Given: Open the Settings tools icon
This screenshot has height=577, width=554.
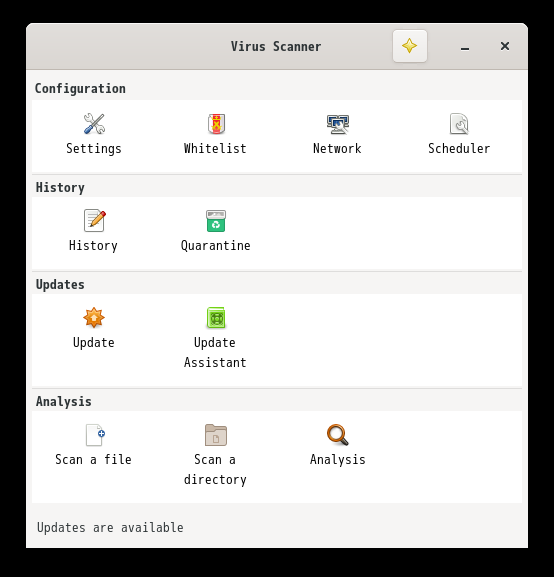Looking at the screenshot, I should 94,124.
